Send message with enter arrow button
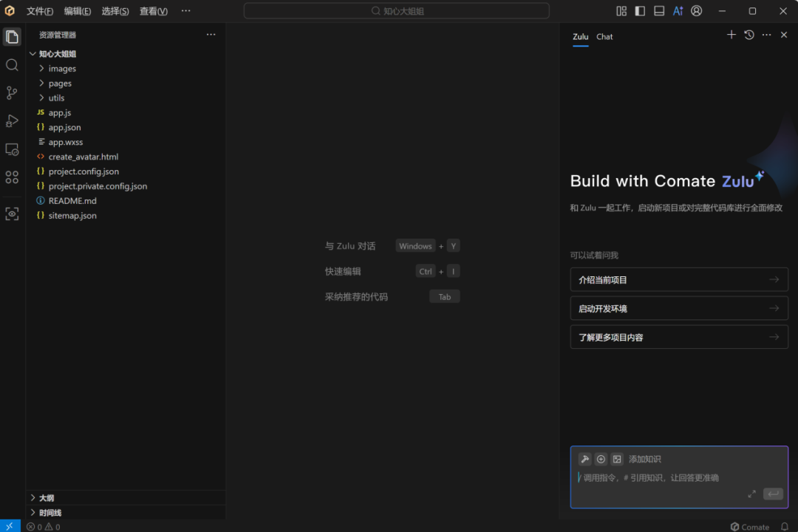Image resolution: width=798 pixels, height=532 pixels. click(x=773, y=494)
